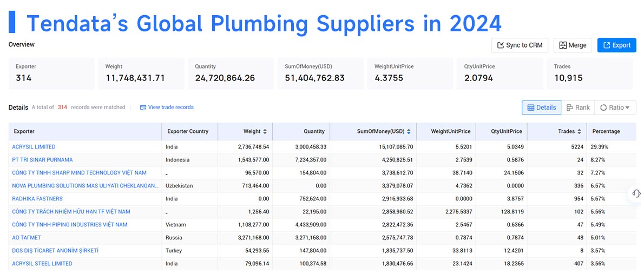Screen dimensions: 644x275
Task: Open exporter ACRYSIL LIMITED
Action: coord(34,147)
